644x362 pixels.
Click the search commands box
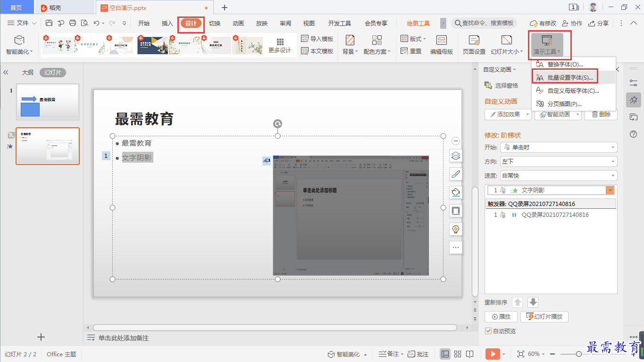tap(484, 23)
